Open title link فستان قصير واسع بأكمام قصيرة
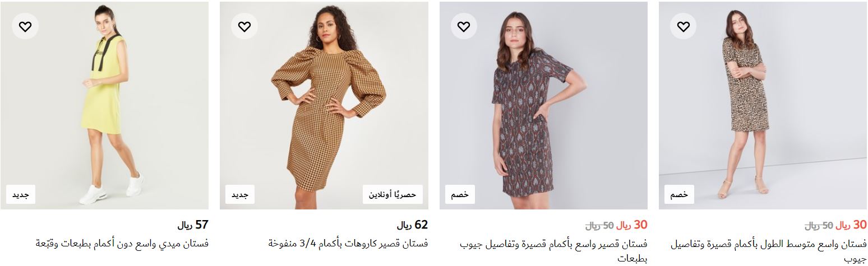 coord(553,251)
